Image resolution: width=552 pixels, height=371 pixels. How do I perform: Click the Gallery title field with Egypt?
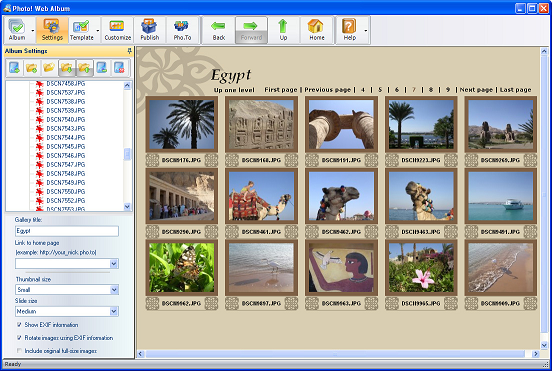(67, 231)
